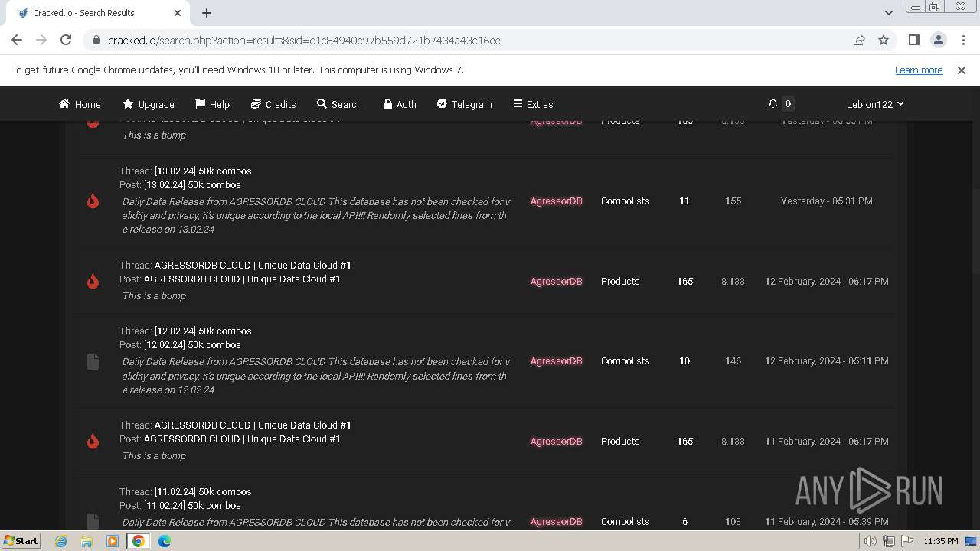The height and width of the screenshot is (551, 980).
Task: Open the Chrome side panel icon
Action: 913,40
